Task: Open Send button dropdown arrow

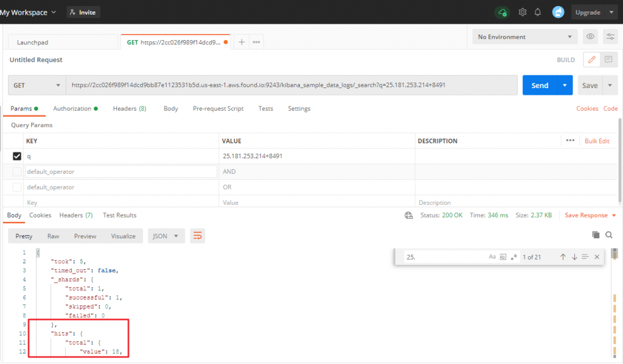Action: (x=565, y=85)
